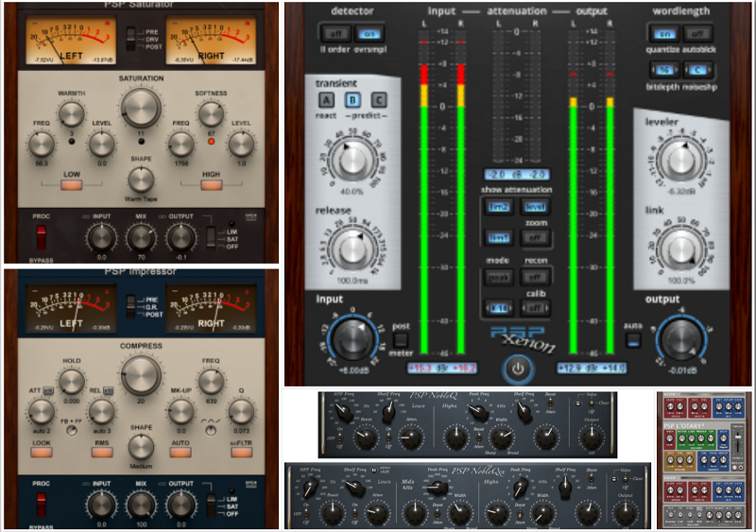The image size is (756, 532).
Task: Click the Impressor COMPRESS main knob
Action: coord(141,376)
